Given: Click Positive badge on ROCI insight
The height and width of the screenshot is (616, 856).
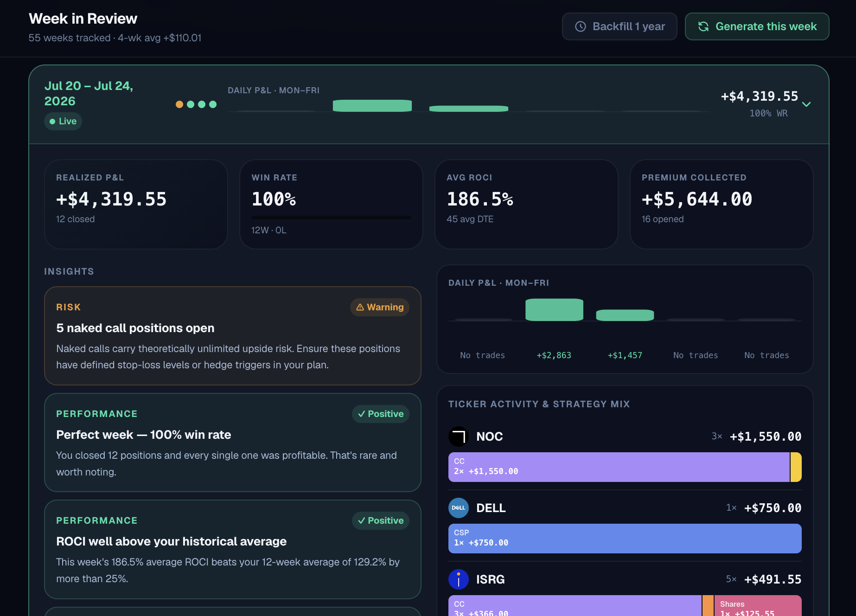Looking at the screenshot, I should 381,520.
